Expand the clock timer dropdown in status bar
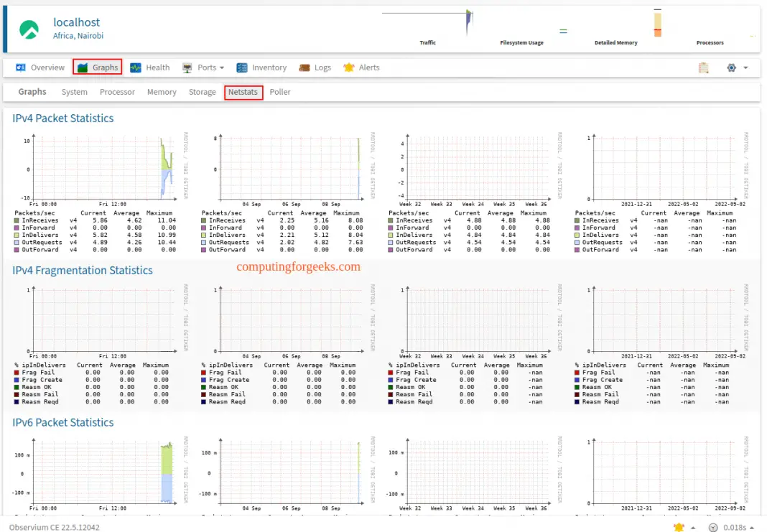767x532 pixels. [x=751, y=527]
